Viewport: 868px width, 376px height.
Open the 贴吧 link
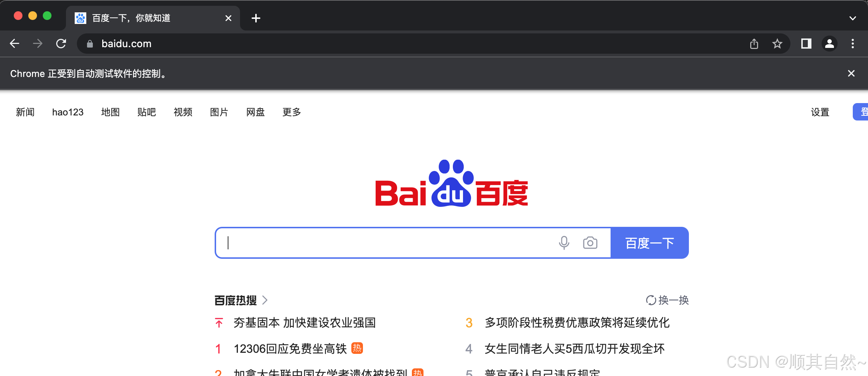tap(147, 112)
